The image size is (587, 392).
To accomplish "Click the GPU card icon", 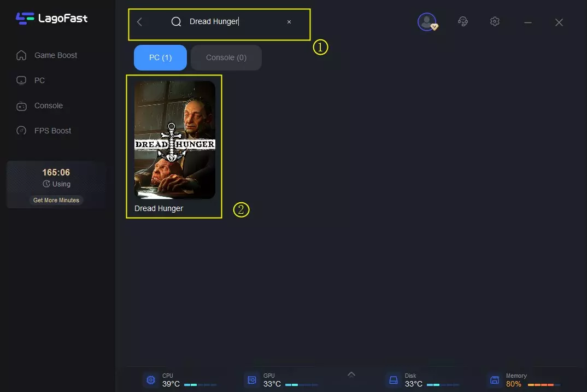I will [252, 380].
